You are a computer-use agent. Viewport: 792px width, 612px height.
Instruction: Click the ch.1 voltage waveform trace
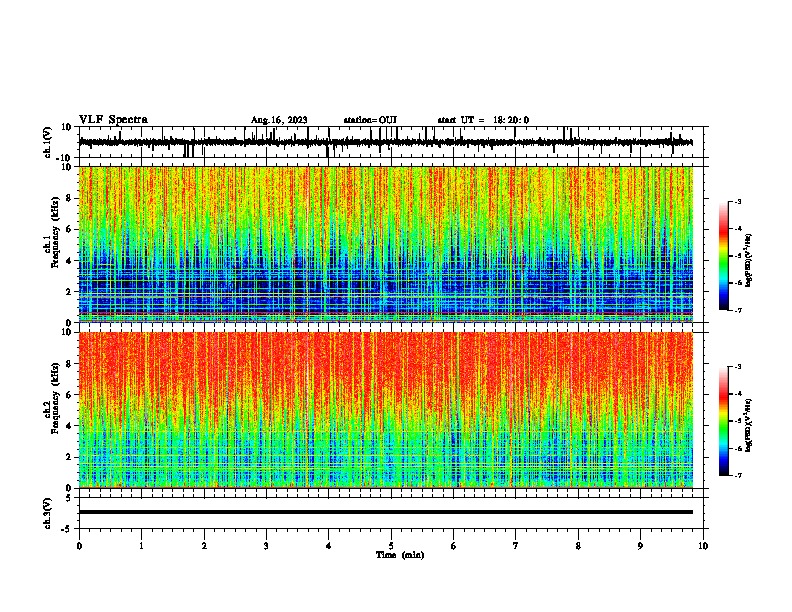click(x=386, y=143)
